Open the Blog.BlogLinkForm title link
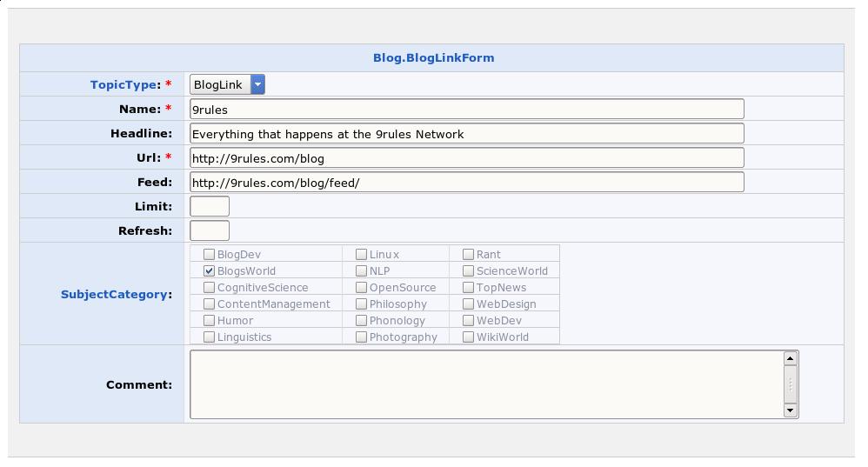Screen dimensions: 868x467 pyautogui.click(x=433, y=58)
